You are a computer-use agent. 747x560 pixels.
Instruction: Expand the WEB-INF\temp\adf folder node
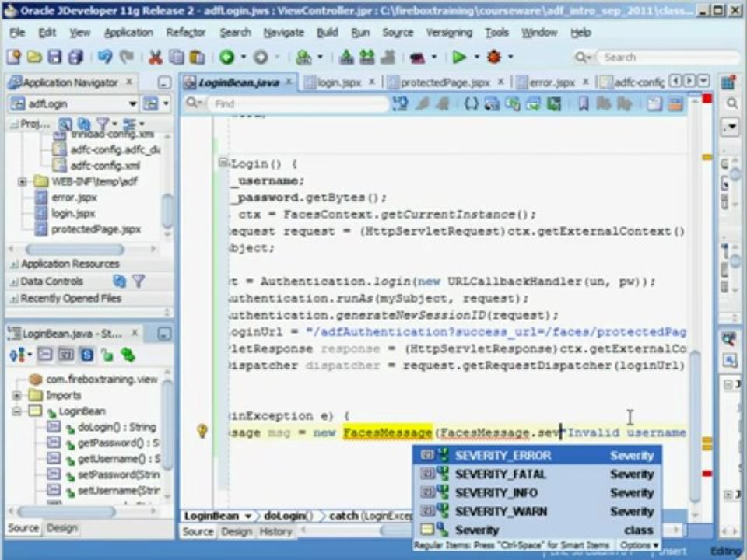pos(22,181)
